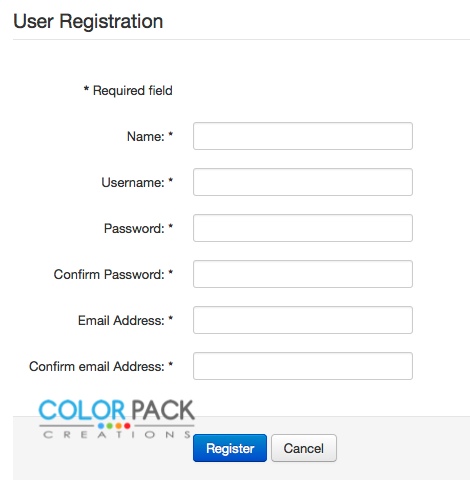Viewport: 470px width, 484px height.
Task: Focus the Confirm email Address field
Action: click(303, 366)
